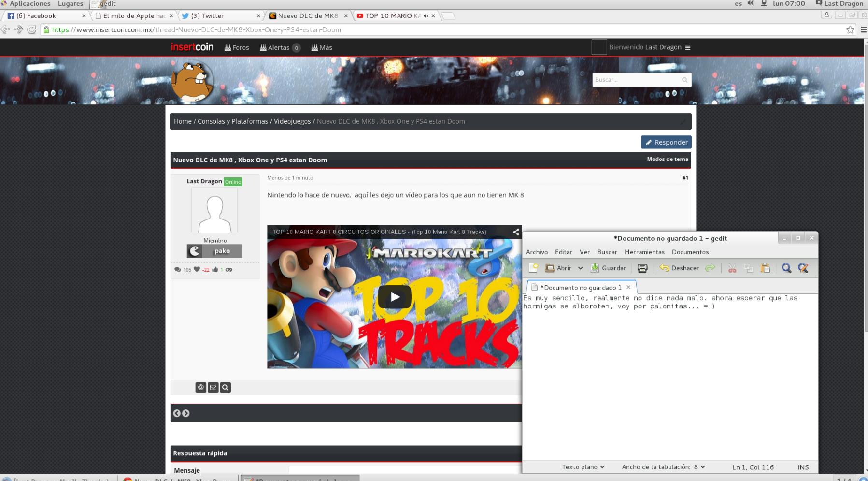The image size is (868, 481).
Task: Open the Texto plano language dropdown
Action: pyautogui.click(x=583, y=467)
